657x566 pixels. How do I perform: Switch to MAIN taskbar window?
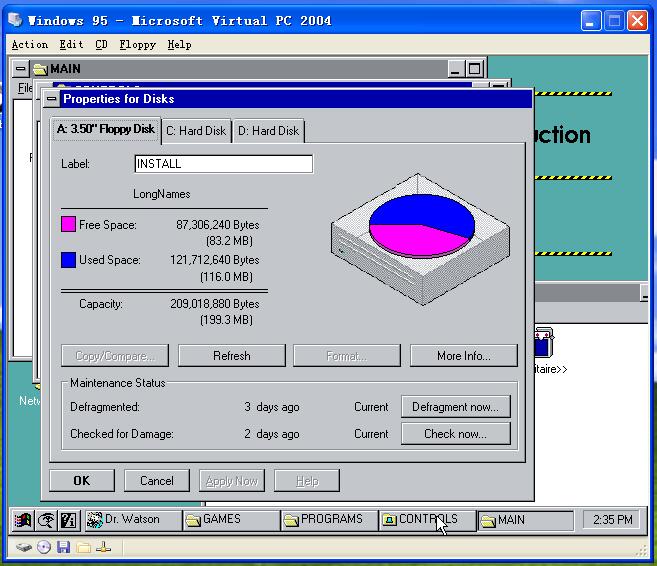(x=526, y=520)
